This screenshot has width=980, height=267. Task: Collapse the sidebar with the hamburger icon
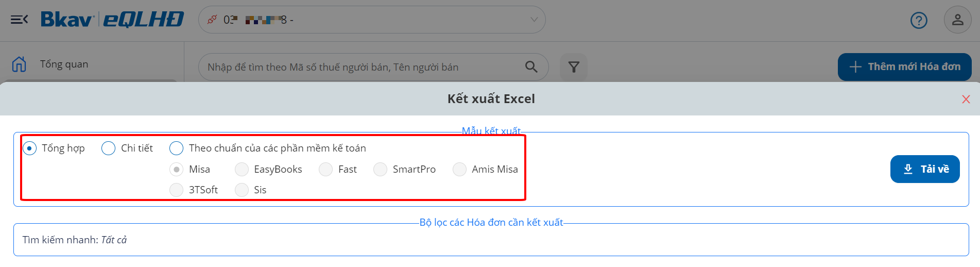point(19,20)
